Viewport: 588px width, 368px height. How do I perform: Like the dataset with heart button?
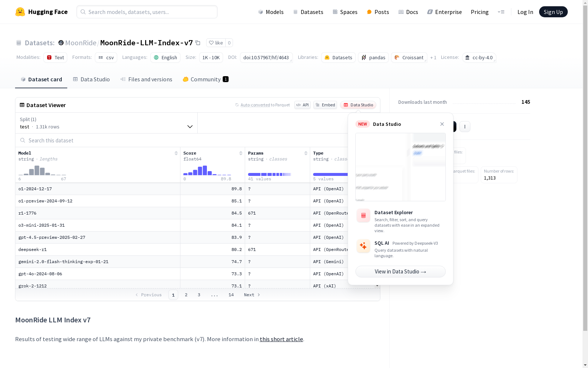pos(216,43)
